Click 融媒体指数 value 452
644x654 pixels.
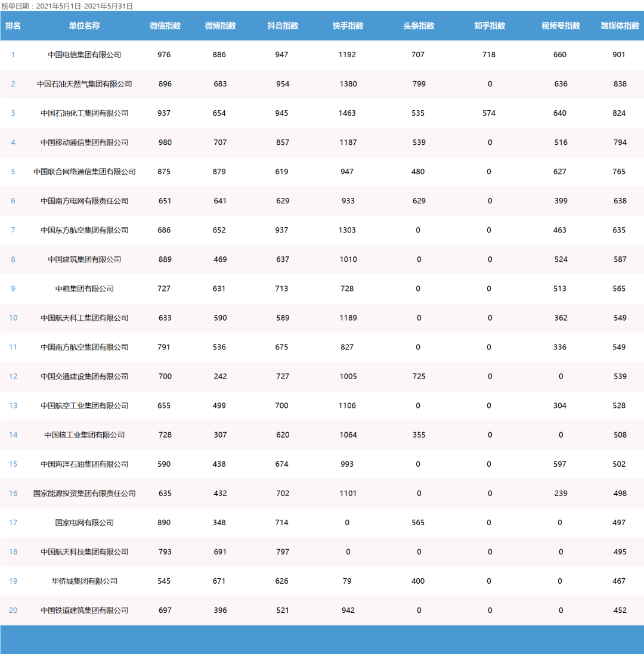click(620, 610)
